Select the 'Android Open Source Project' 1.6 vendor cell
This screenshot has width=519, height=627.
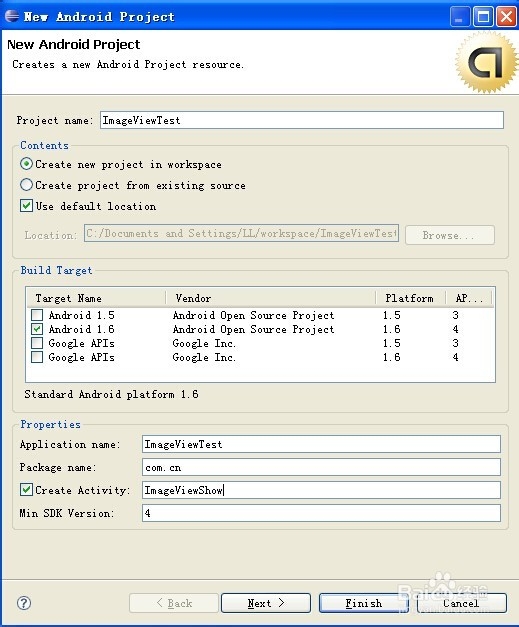point(253,329)
